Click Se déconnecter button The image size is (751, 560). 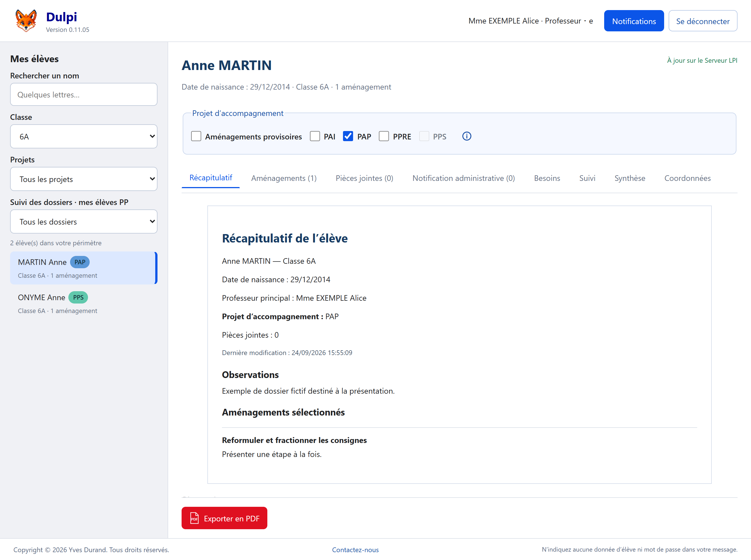click(703, 21)
